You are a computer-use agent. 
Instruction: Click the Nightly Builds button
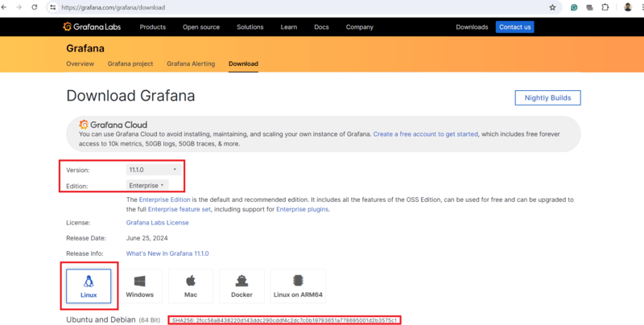(x=547, y=97)
